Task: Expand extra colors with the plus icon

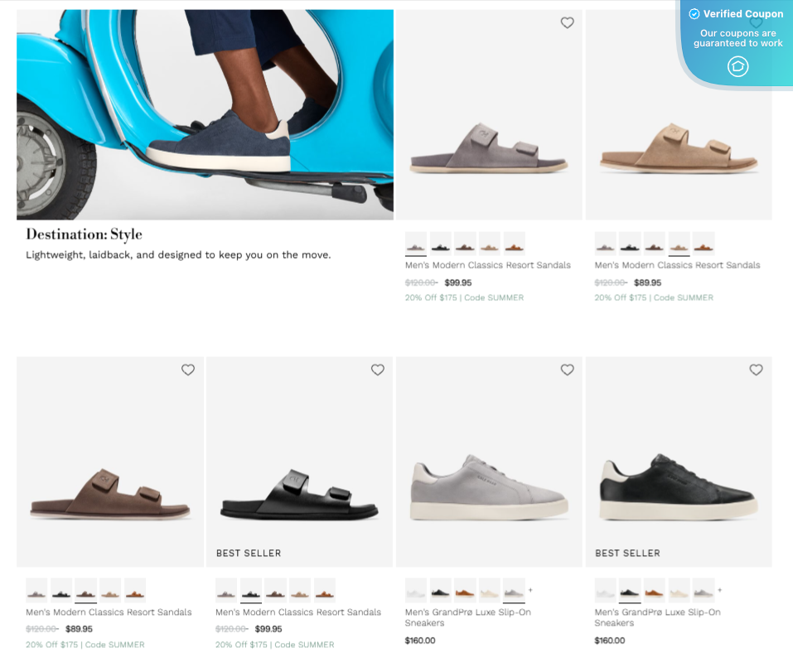Action: [x=530, y=590]
